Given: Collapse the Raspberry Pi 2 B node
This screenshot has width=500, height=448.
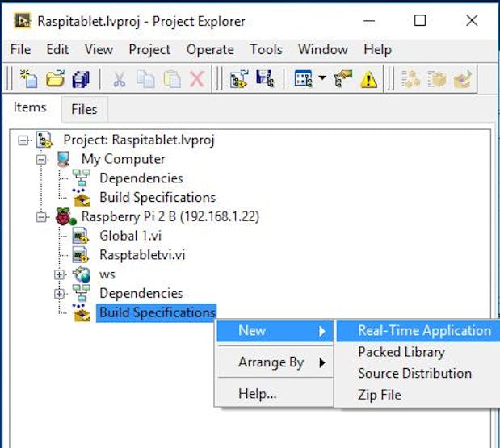Looking at the screenshot, I should (41, 217).
